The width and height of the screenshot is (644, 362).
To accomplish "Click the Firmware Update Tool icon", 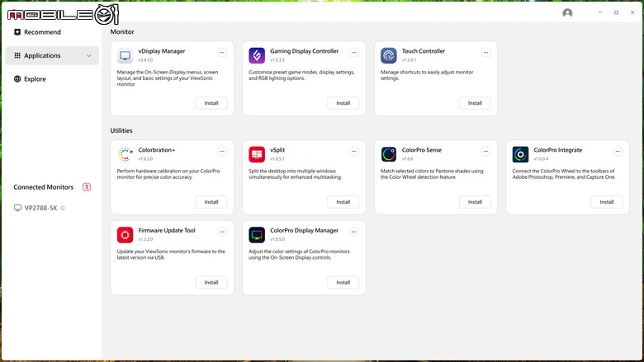I will coord(125,234).
